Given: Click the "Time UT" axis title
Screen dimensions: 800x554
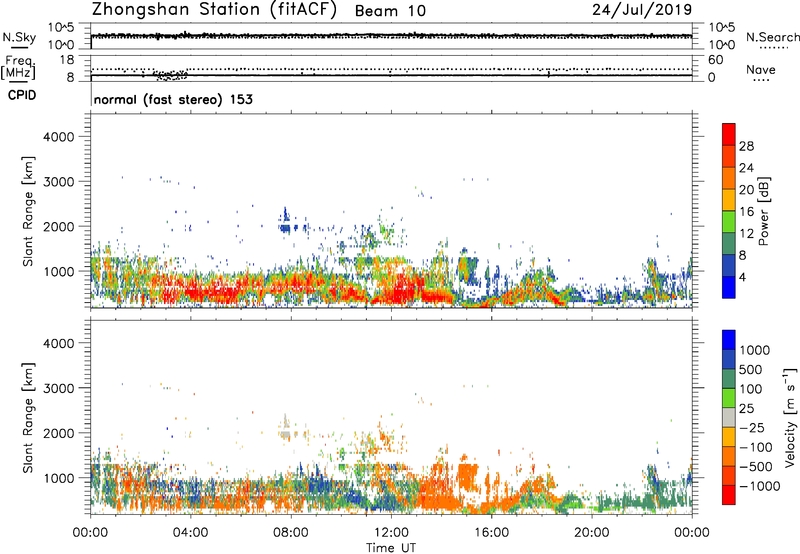Looking at the screenshot, I should pyautogui.click(x=391, y=548).
